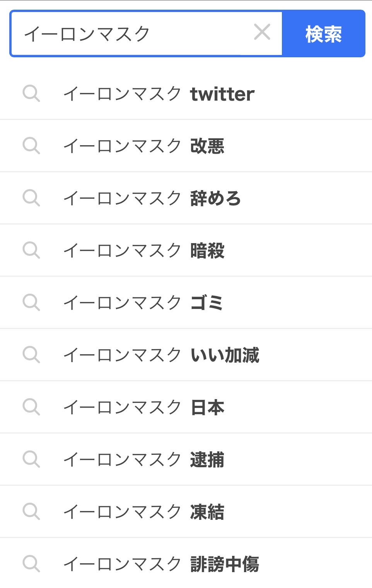Select the 'イーロンマスク 日本' suggestion
The image size is (372, 588).
point(144,408)
